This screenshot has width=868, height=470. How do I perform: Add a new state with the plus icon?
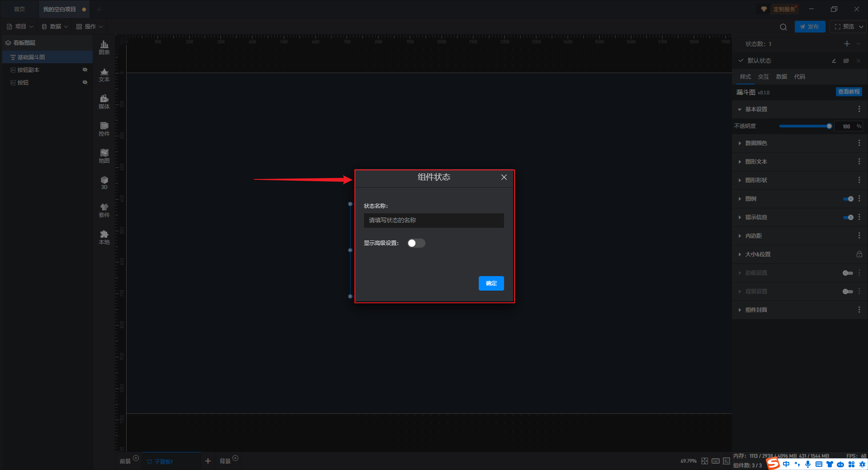[847, 44]
